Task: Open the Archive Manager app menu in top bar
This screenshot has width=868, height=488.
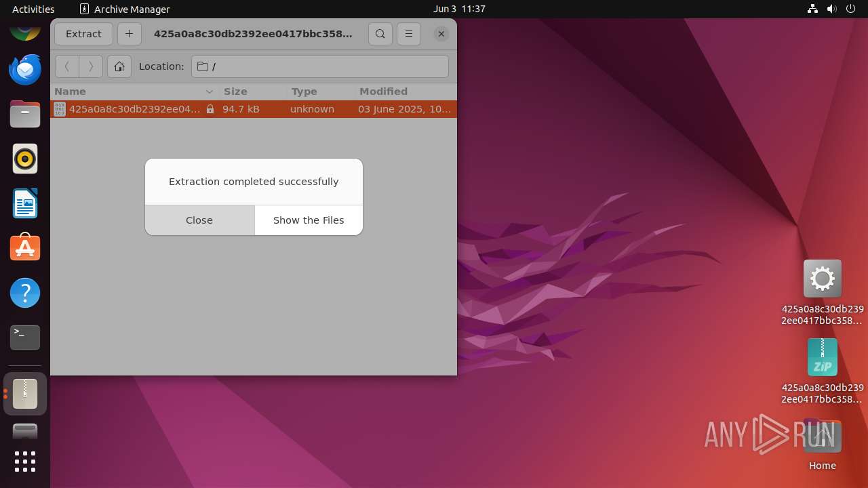Action: pos(125,9)
